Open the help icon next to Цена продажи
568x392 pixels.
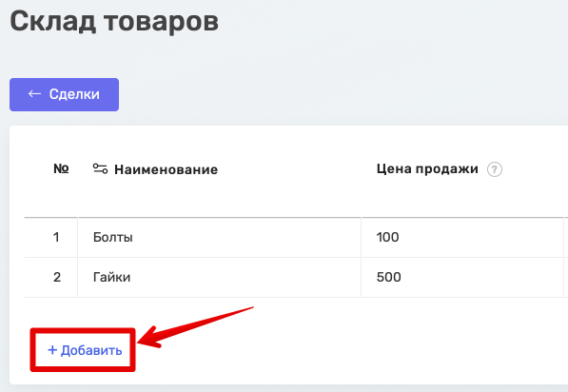point(495,169)
